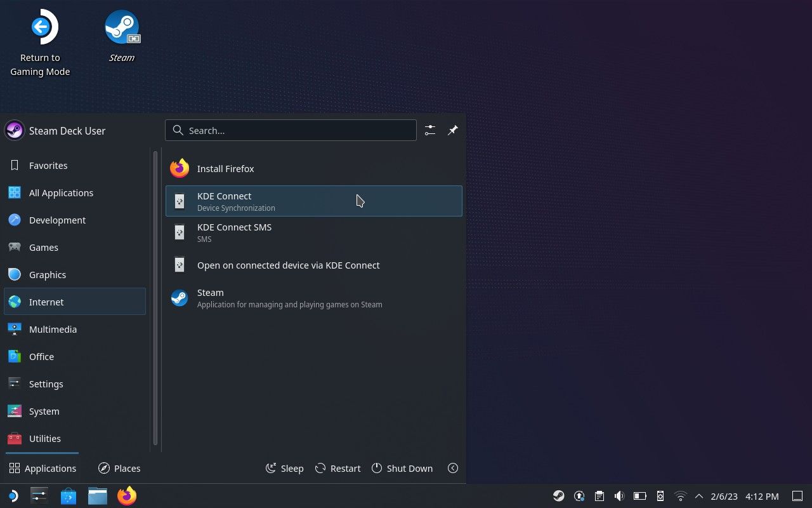The height and width of the screenshot is (508, 812).
Task: Open launcher configuration sliders icon
Action: tap(430, 130)
